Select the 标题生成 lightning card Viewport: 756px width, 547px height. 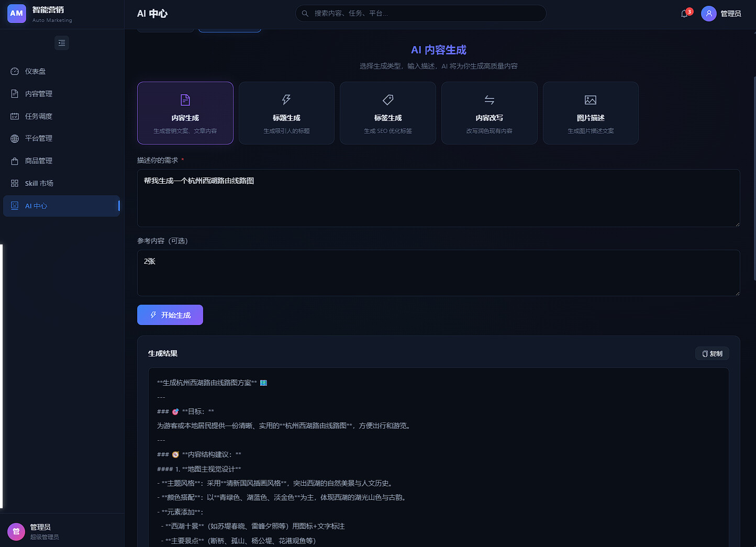[286, 113]
